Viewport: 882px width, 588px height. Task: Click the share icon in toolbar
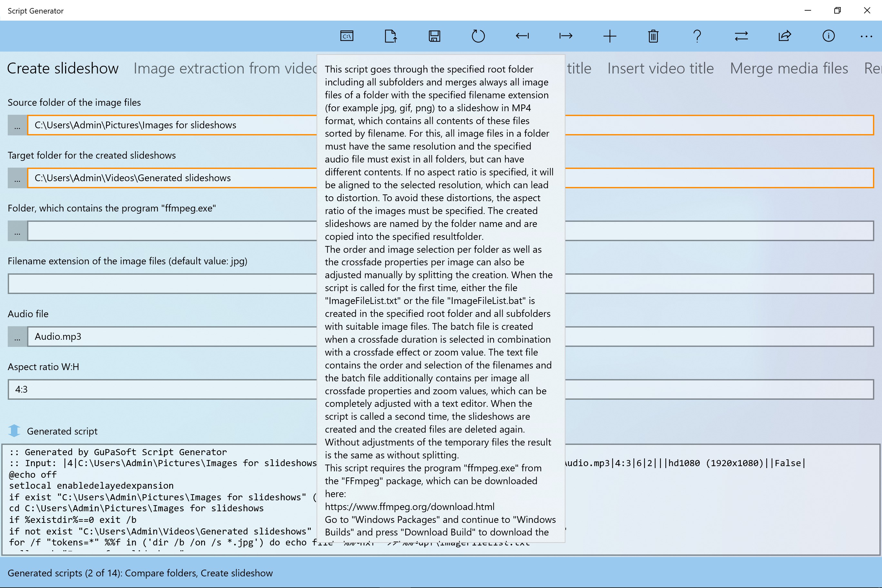[785, 36]
